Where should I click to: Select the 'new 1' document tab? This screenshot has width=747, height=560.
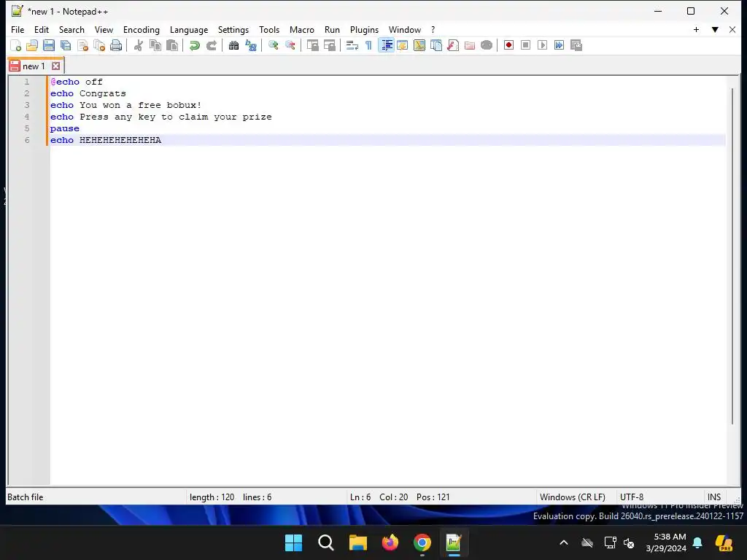coord(34,66)
